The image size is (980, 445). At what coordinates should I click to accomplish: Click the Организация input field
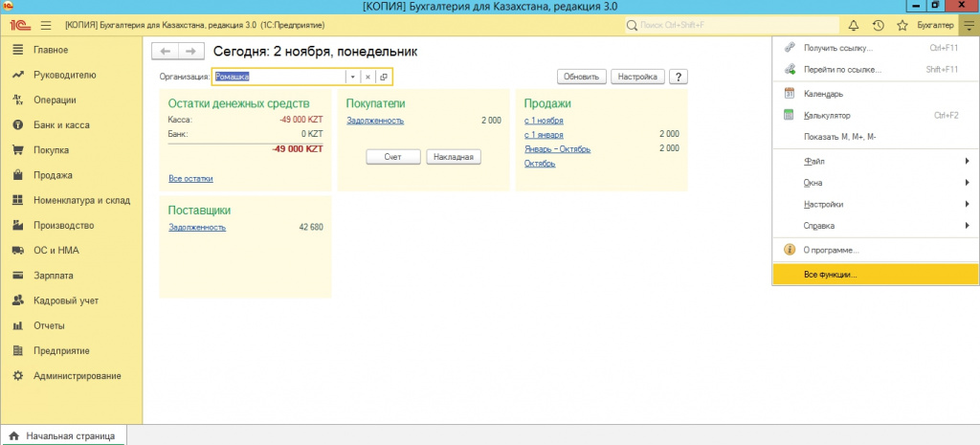pos(278,77)
